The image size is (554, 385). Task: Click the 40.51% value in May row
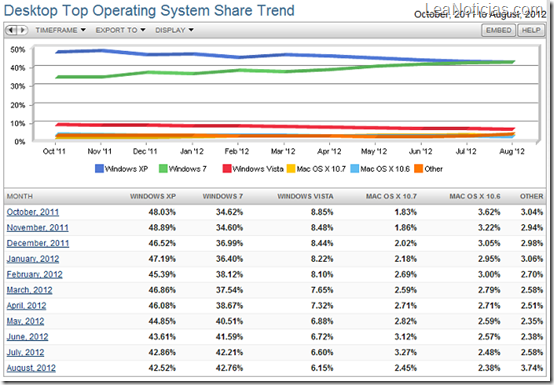pyautogui.click(x=229, y=321)
